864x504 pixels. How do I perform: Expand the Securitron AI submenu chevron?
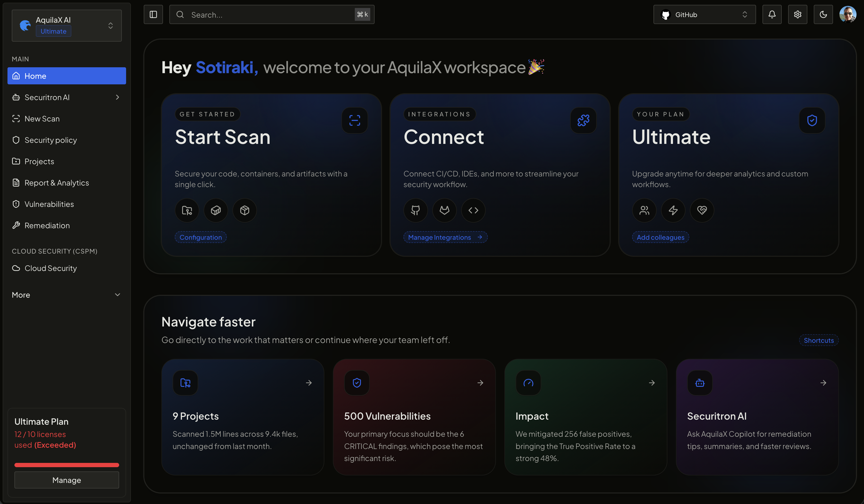pos(118,97)
